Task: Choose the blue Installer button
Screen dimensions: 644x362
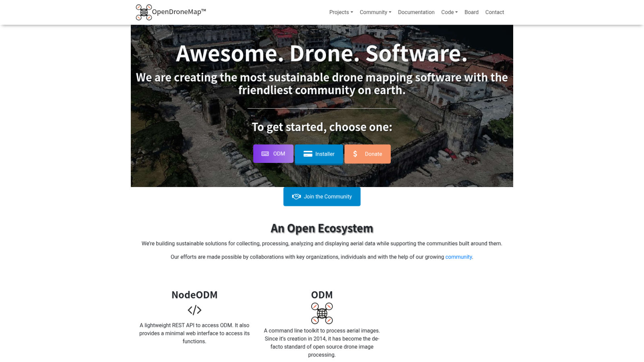Action: coord(319,154)
